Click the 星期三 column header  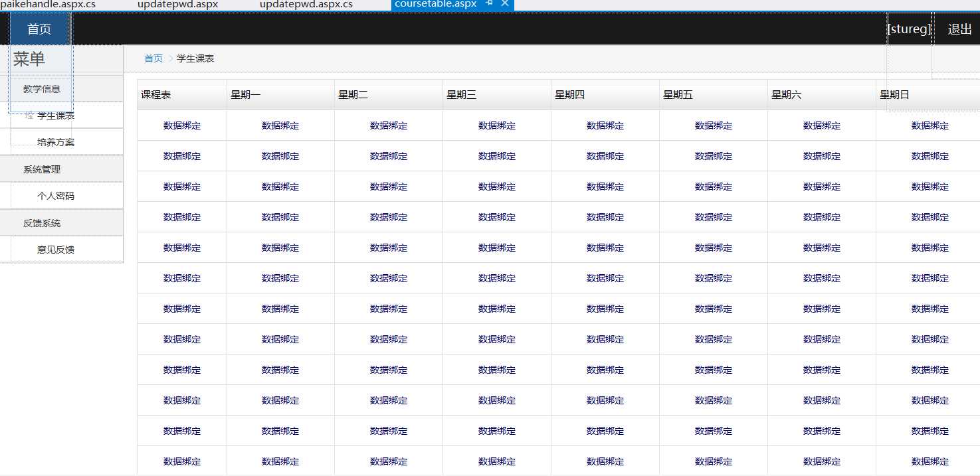point(497,95)
